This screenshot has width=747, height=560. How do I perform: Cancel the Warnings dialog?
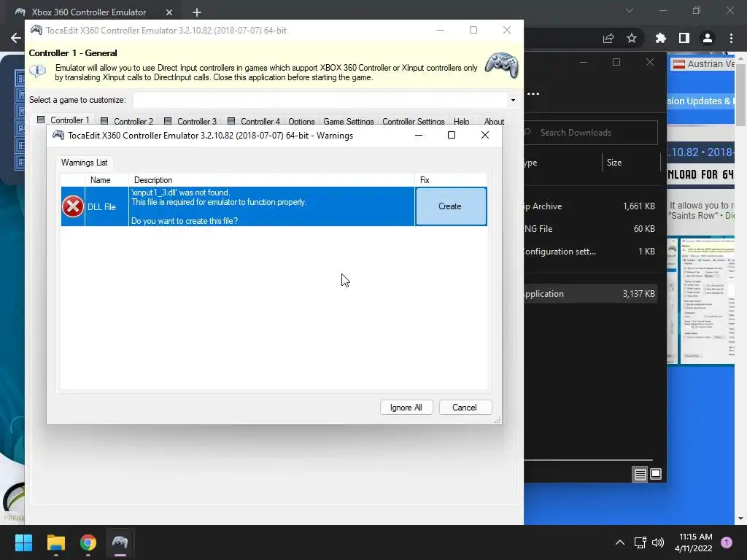coord(465,408)
